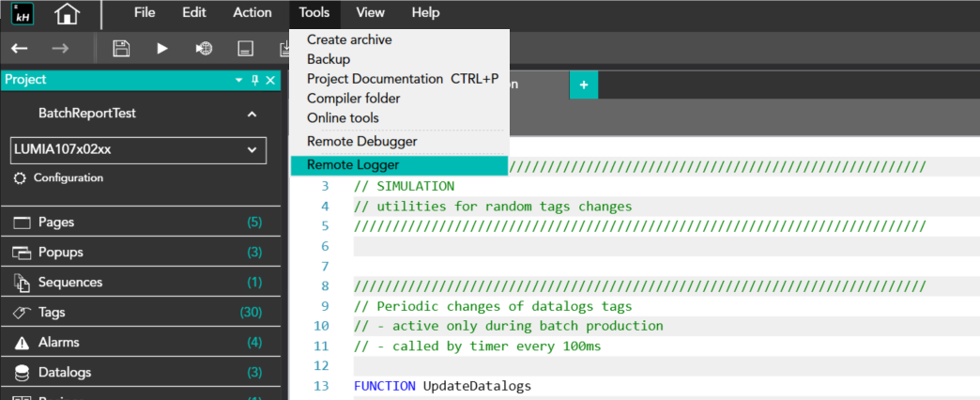Click the save floppy disk icon
Image resolution: width=980 pixels, height=400 pixels.
121,48
